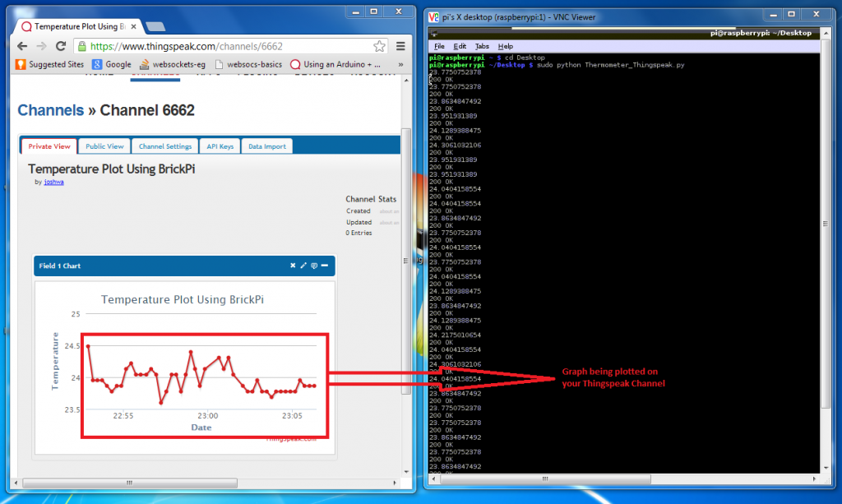Close the Field 1 Chart widget
Screen dimensions: 842x504
pyautogui.click(x=293, y=266)
